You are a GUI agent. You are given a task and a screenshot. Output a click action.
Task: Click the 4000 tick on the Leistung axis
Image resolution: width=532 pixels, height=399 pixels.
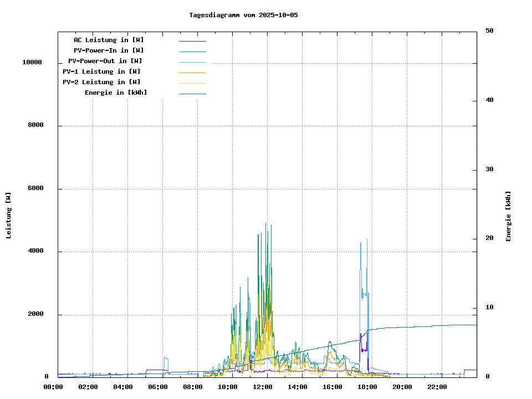click(35, 252)
